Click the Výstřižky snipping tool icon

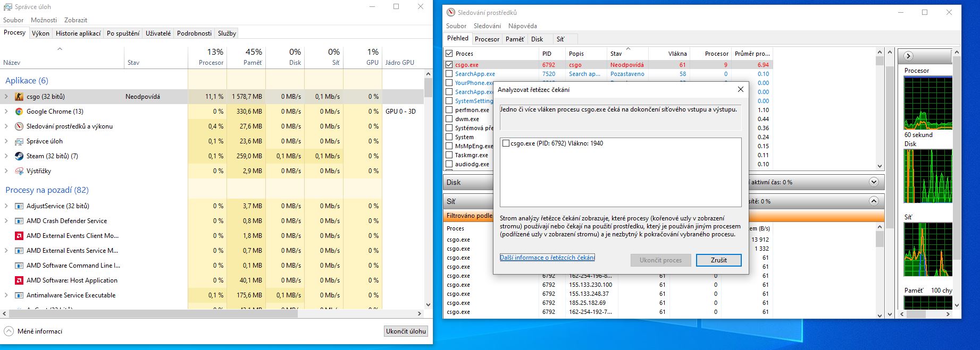19,171
